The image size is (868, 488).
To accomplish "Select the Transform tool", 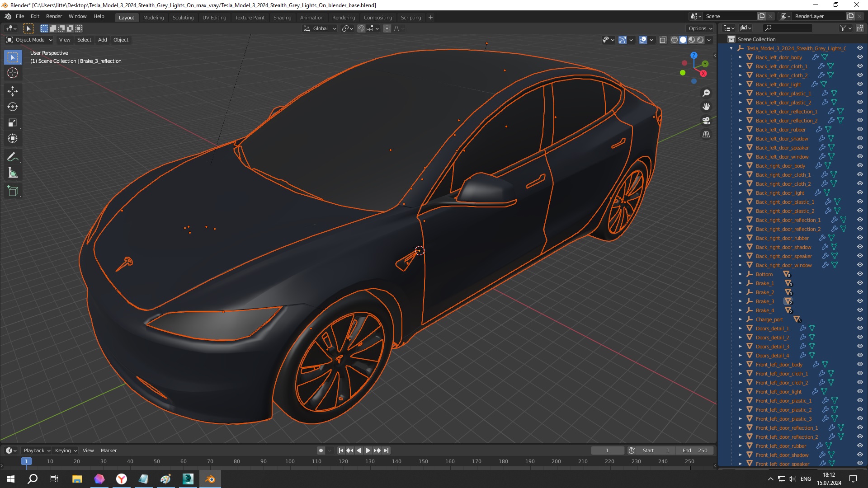I will 13,139.
